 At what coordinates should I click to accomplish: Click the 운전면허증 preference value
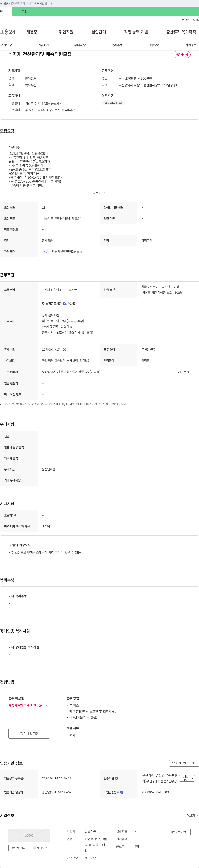[x=49, y=469]
